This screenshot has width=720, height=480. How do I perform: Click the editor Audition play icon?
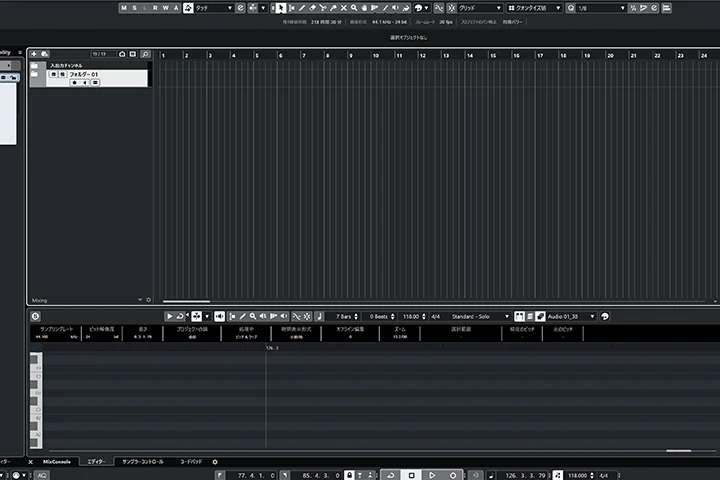click(169, 316)
